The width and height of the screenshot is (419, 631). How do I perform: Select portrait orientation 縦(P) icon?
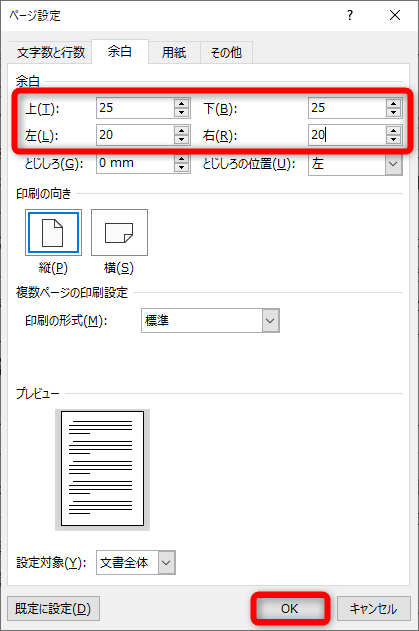[53, 232]
